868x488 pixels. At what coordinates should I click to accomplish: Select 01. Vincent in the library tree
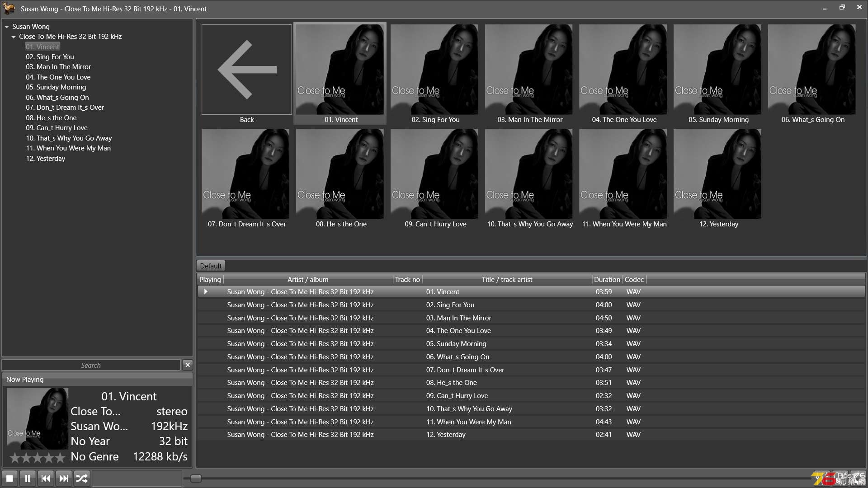point(42,47)
